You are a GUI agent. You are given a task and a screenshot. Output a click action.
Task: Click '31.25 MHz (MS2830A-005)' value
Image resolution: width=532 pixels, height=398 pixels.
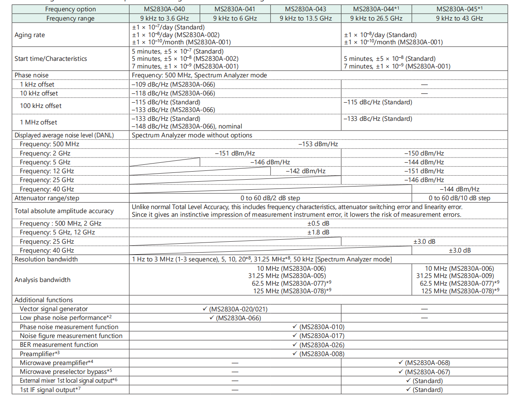[x=287, y=276]
